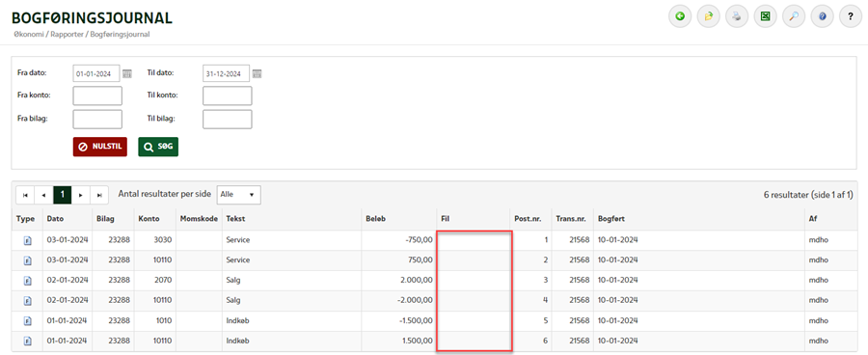Open document icon for row Post.nr. 2
868x355 pixels.
click(27, 260)
